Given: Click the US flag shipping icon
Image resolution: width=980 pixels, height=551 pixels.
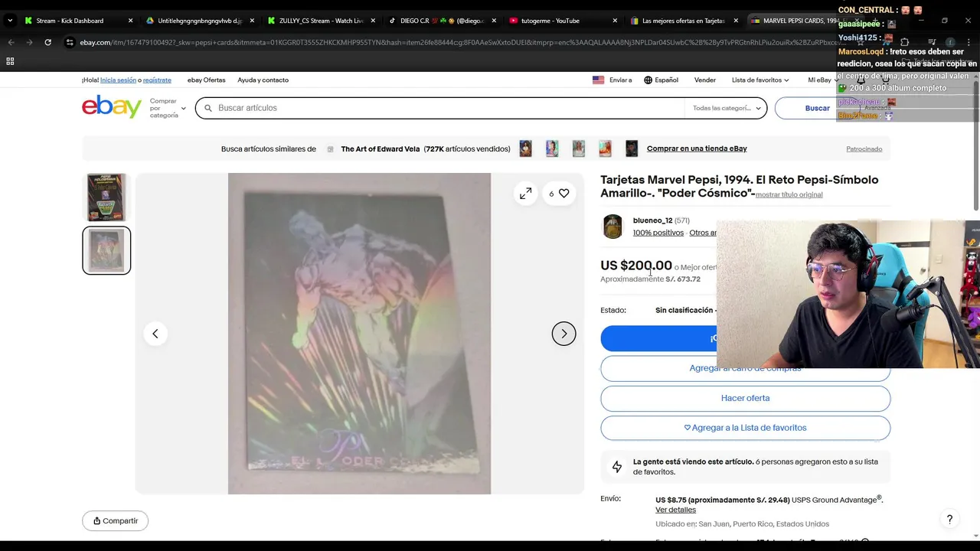Looking at the screenshot, I should click(598, 80).
